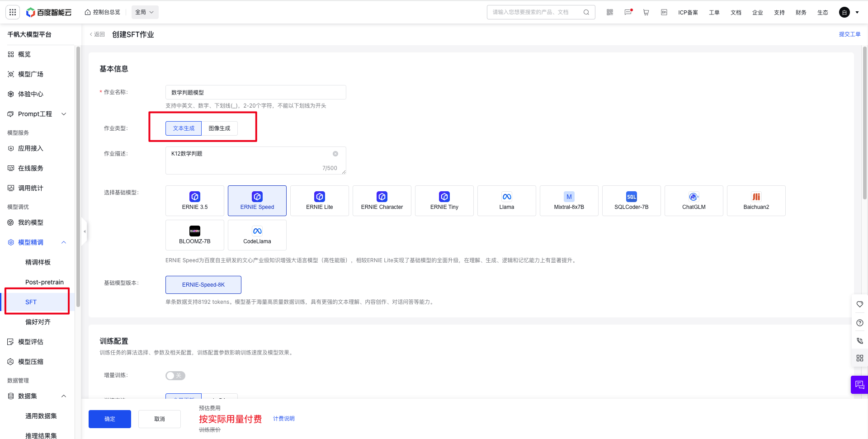Select 文本生成 job type
Screen dimensions: 868x439
(x=184, y=128)
